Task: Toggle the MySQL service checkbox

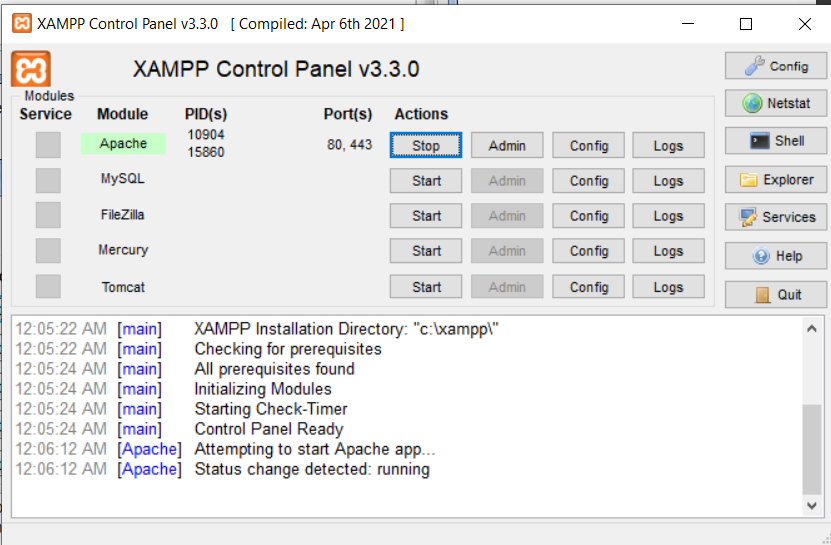Action: [48, 180]
